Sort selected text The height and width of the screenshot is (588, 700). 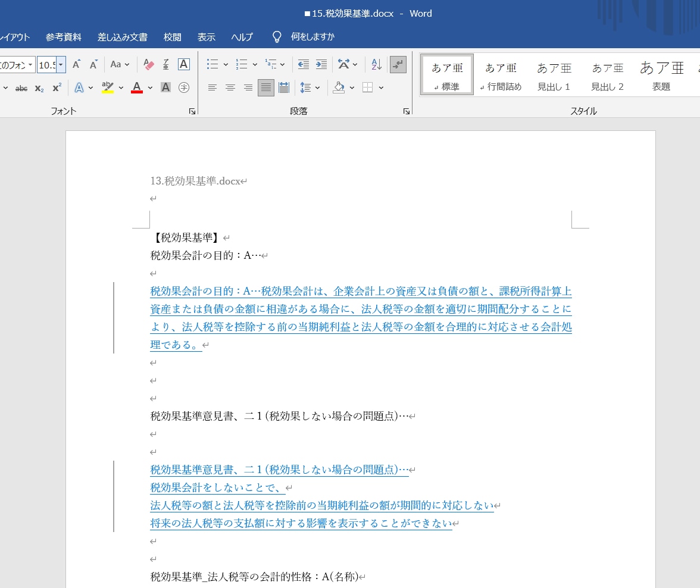pyautogui.click(x=376, y=65)
